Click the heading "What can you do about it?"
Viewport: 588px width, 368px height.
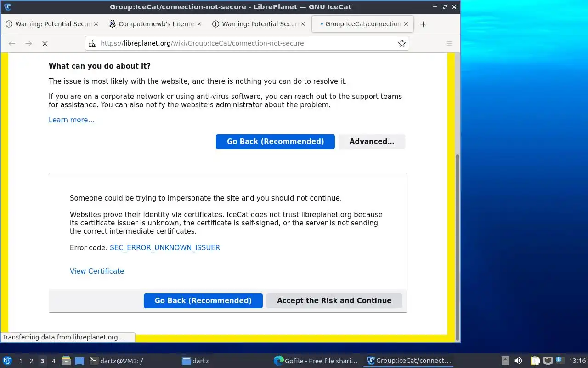click(x=100, y=66)
